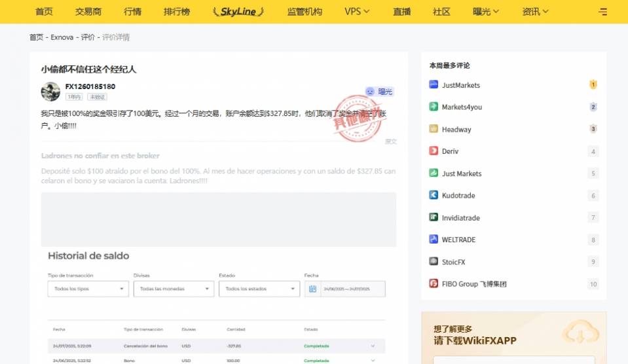
Task: Go to 首页 in the navigation bar
Action: (x=44, y=12)
